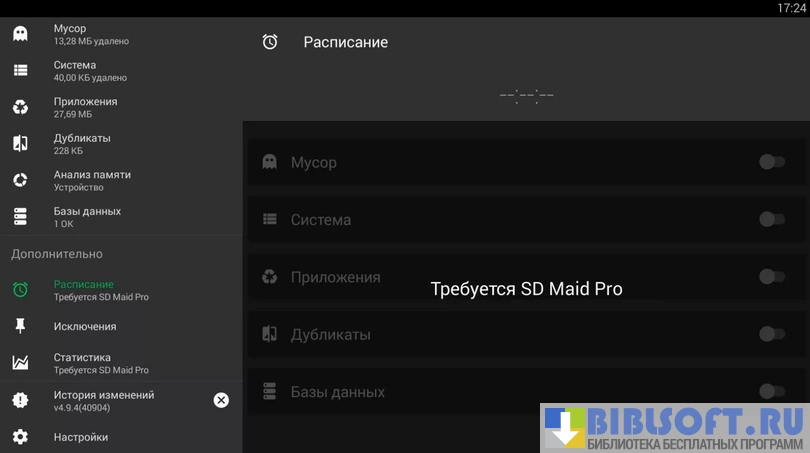This screenshot has height=453, width=810.
Task: Click the Анализ памяти chart icon
Action: click(x=20, y=180)
